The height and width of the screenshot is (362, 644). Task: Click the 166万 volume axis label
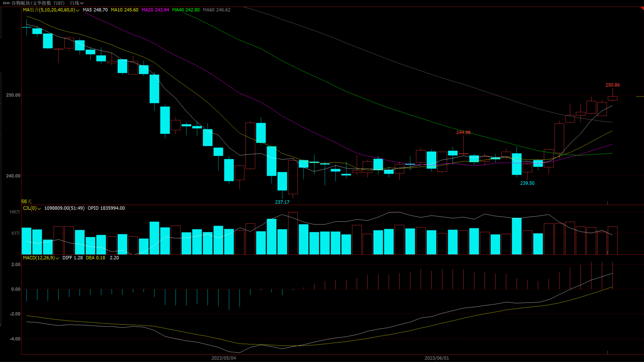tap(15, 212)
